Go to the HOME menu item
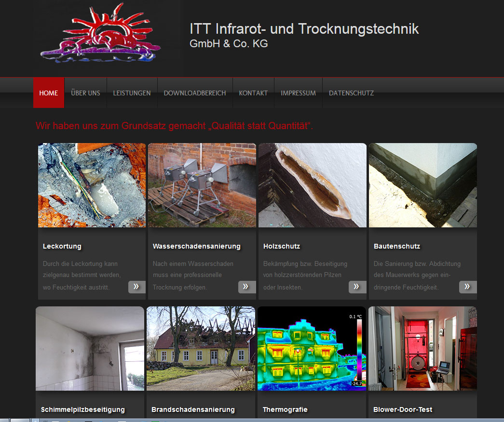This screenshot has height=422, width=504. (x=49, y=93)
